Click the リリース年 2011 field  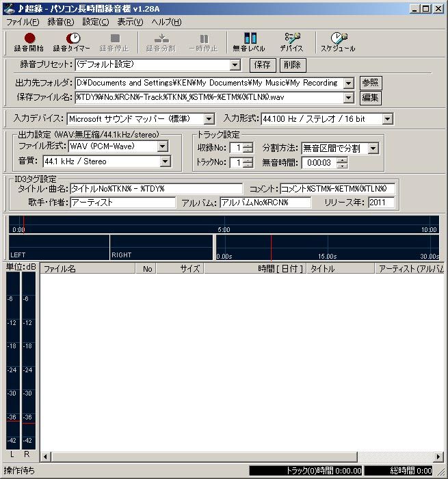[x=382, y=203]
